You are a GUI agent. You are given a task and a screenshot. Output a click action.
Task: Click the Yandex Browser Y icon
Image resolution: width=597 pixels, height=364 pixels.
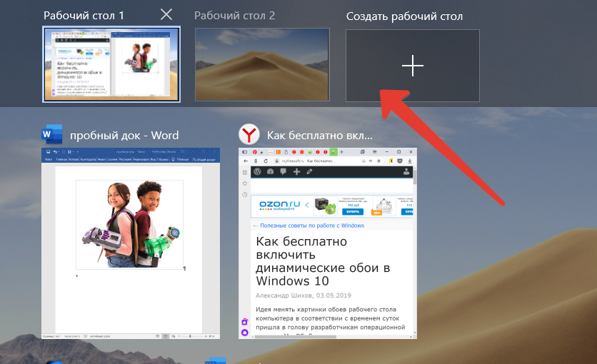coord(249,134)
